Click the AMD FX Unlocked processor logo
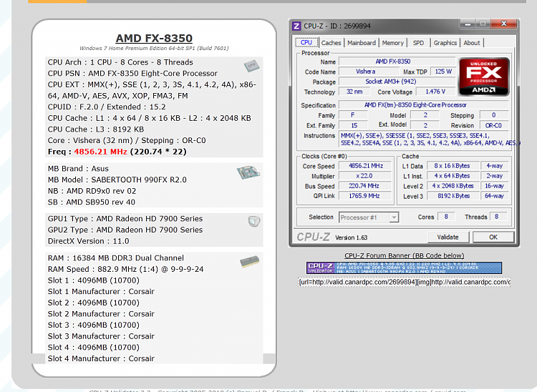Image resolution: width=537 pixels, height=392 pixels. pos(483,77)
